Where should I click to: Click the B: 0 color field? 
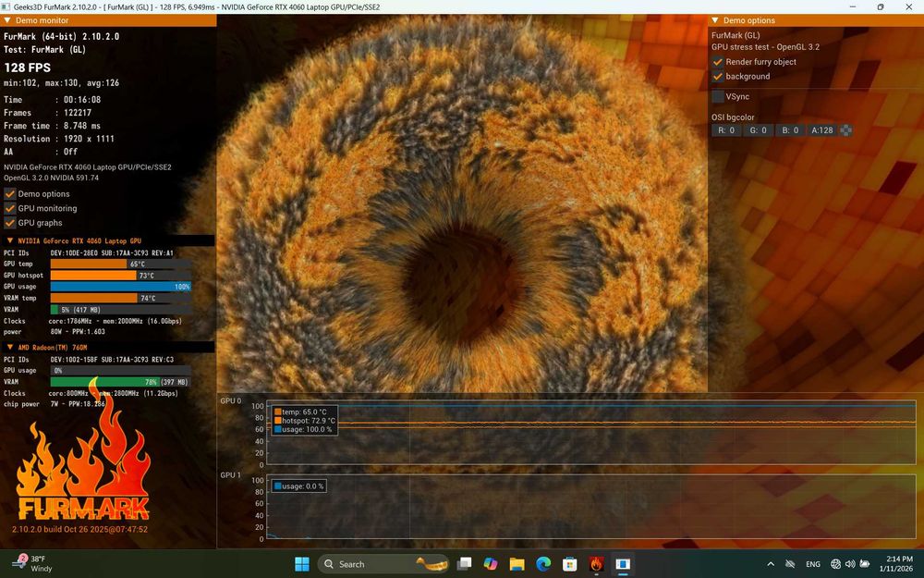tap(790, 130)
